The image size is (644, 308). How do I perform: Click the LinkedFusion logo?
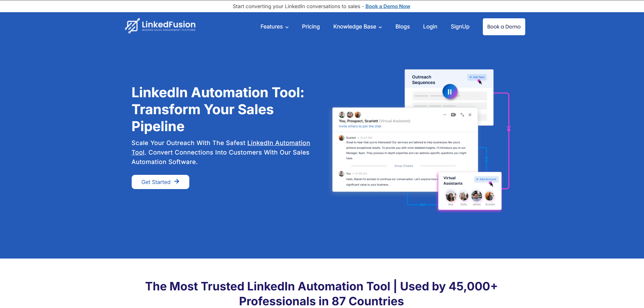pos(160,26)
